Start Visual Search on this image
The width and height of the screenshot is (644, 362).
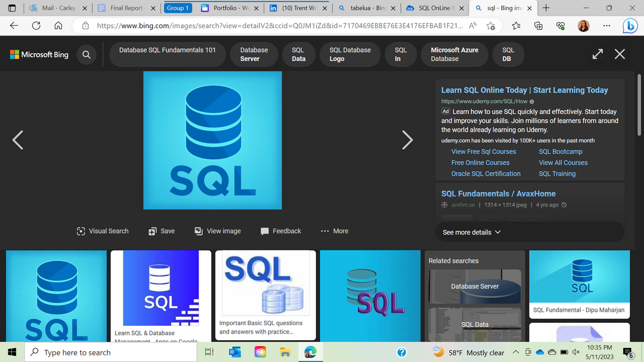coord(103,231)
